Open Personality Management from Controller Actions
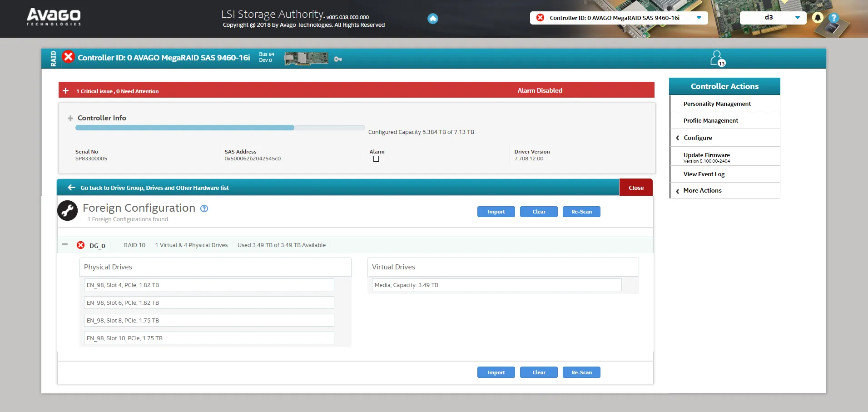Viewport: 868px width, 412px height. point(717,104)
